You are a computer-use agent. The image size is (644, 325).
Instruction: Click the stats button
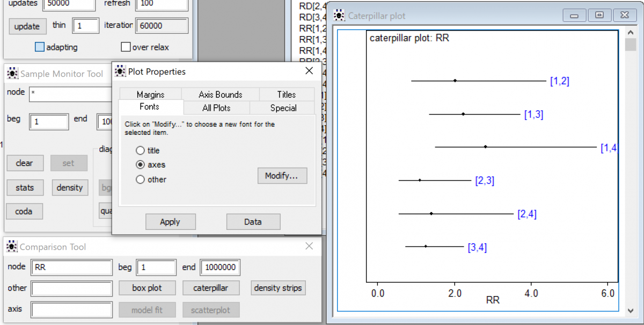(x=25, y=187)
